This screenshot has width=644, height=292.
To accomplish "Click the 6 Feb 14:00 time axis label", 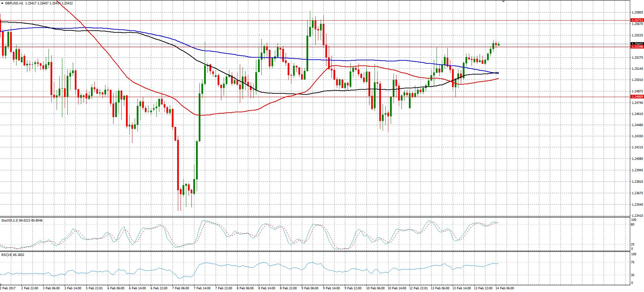I will tap(137, 288).
